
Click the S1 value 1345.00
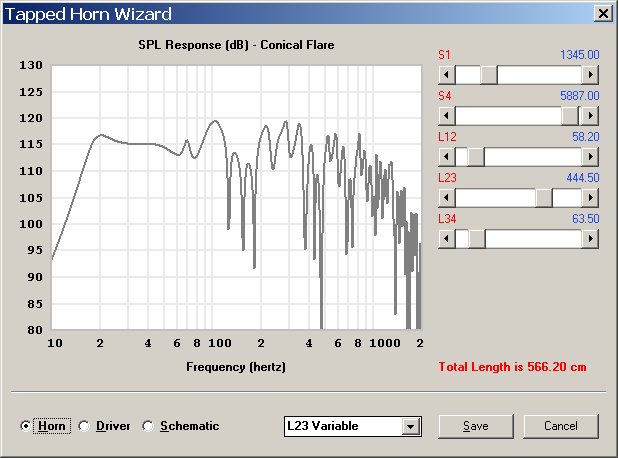(x=579, y=55)
